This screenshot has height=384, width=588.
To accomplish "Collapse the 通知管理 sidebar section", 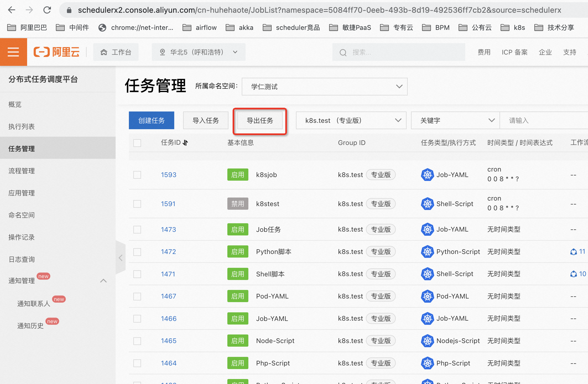I will [x=103, y=281].
